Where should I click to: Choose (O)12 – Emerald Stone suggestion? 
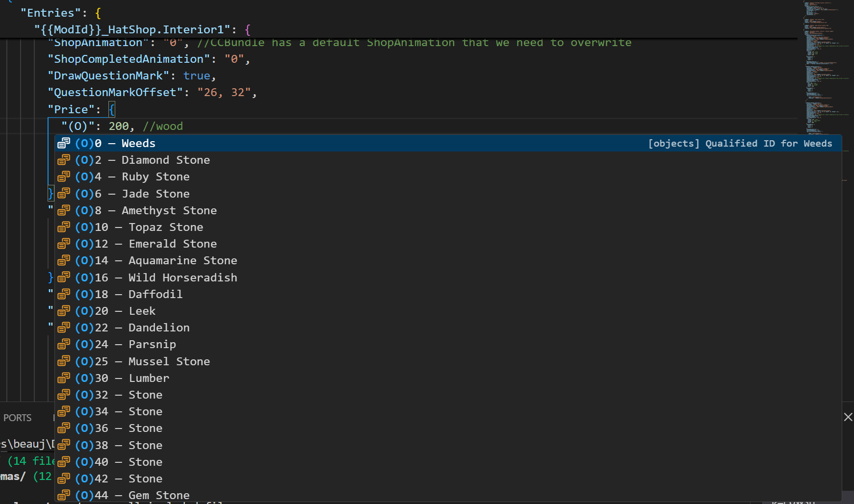click(448, 244)
